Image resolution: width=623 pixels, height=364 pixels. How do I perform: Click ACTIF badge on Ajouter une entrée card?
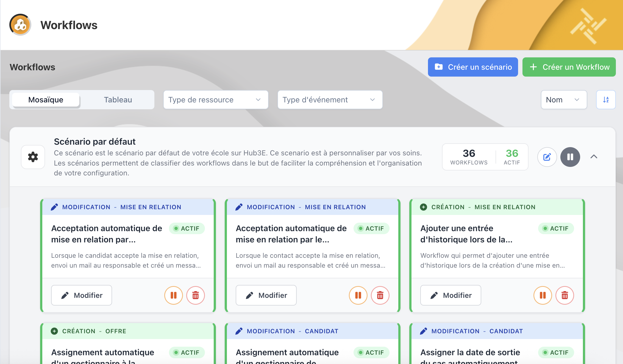556,228
